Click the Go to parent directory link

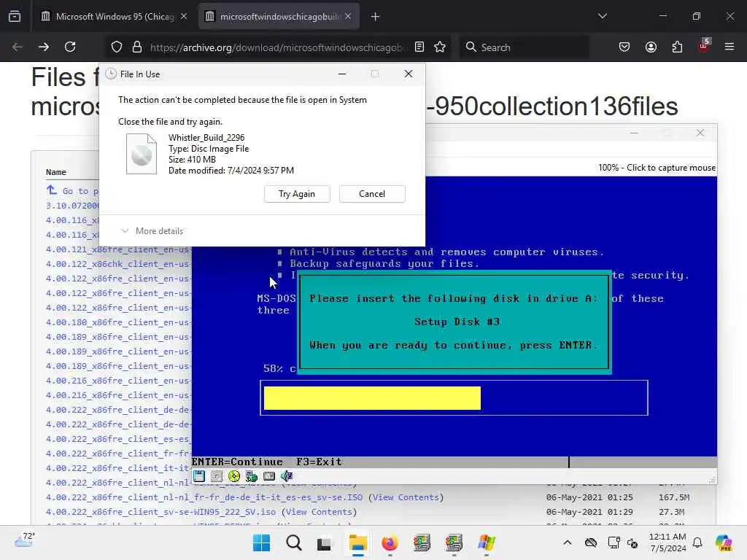[x=72, y=191]
